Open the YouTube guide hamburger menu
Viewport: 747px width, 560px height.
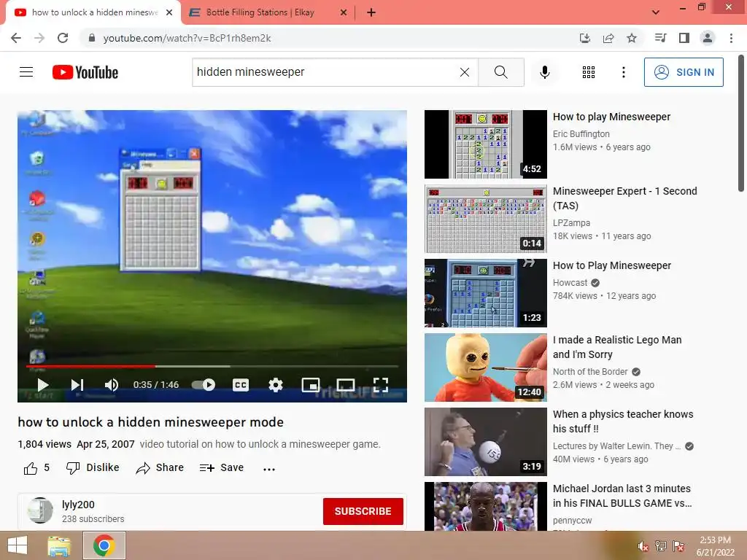point(26,72)
